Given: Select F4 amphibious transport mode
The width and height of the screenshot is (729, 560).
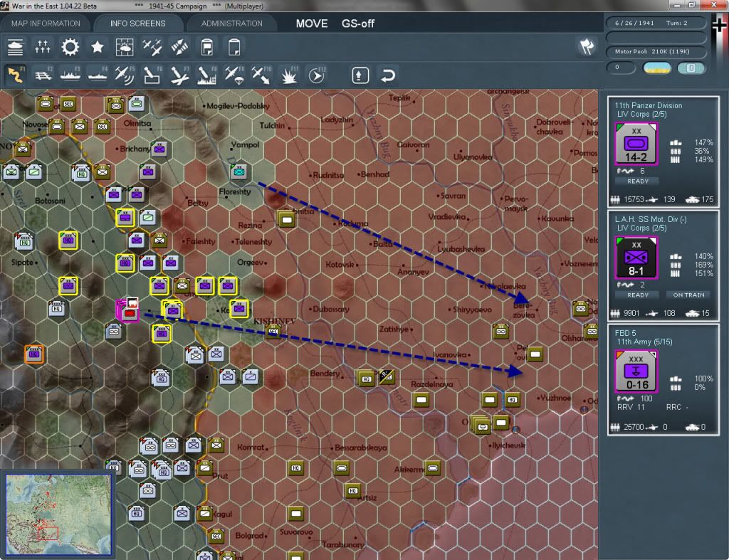Looking at the screenshot, I should 98,75.
